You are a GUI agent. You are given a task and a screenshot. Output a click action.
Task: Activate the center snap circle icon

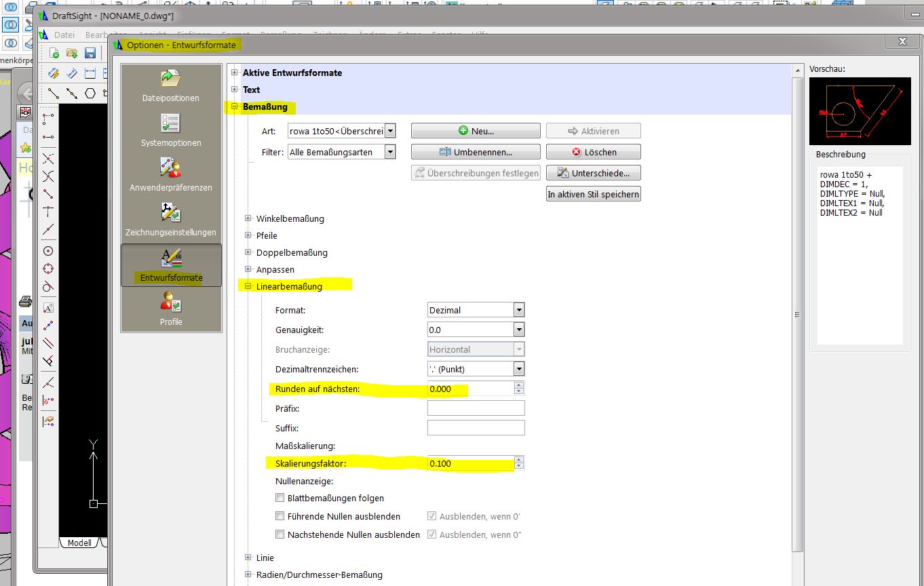pyautogui.click(x=48, y=251)
